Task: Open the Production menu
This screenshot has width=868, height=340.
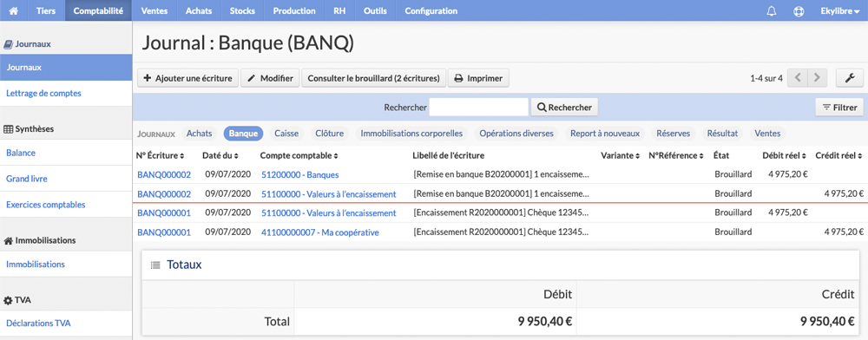Action: click(294, 10)
